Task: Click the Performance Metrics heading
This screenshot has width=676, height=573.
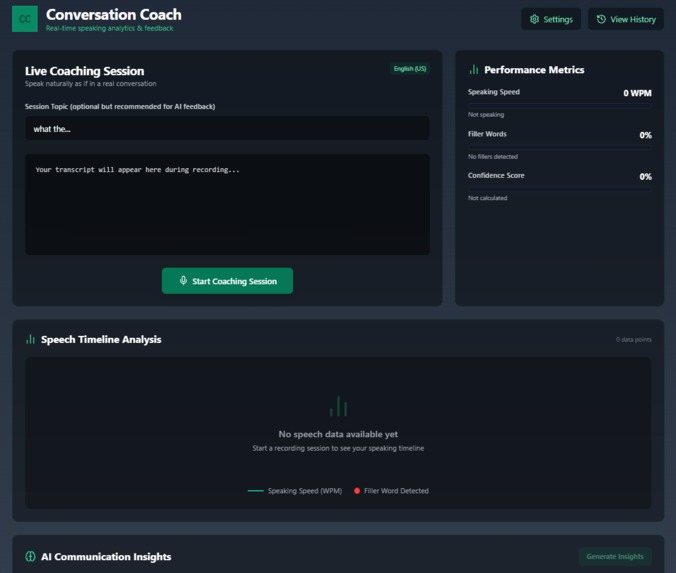Action: tap(534, 70)
